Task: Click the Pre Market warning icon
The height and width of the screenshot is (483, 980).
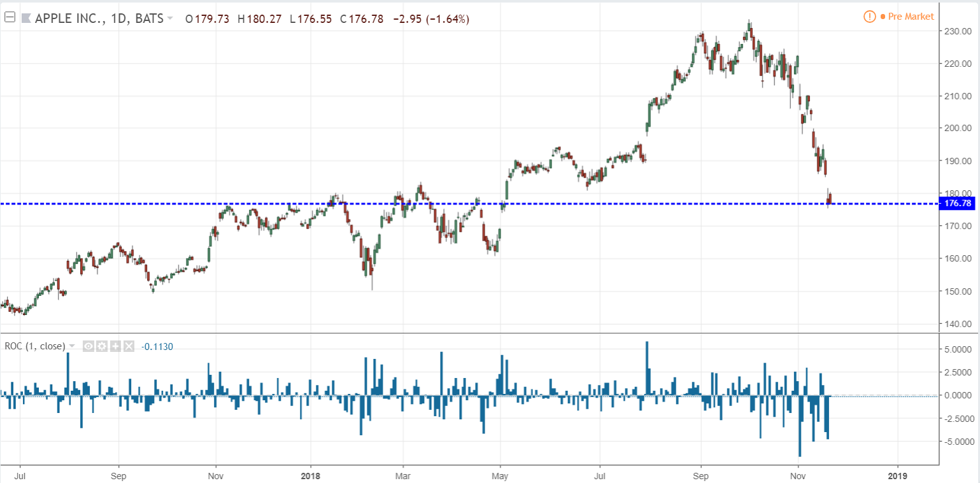Action: 869,17
